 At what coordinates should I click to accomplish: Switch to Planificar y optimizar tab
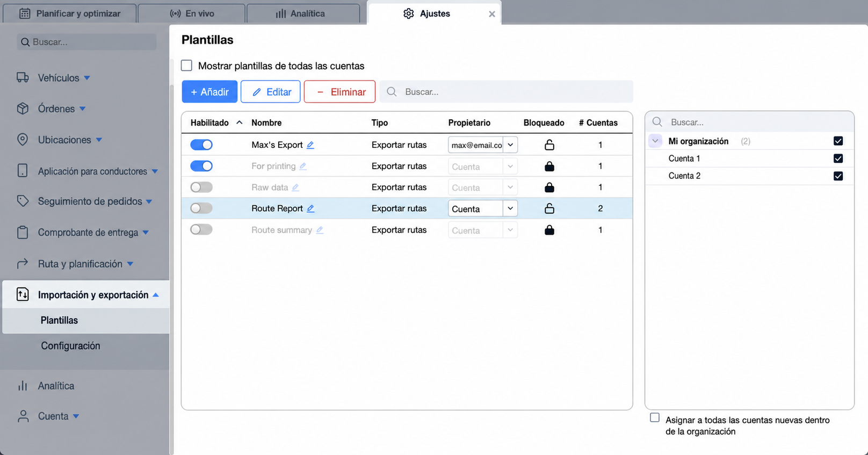coord(70,13)
